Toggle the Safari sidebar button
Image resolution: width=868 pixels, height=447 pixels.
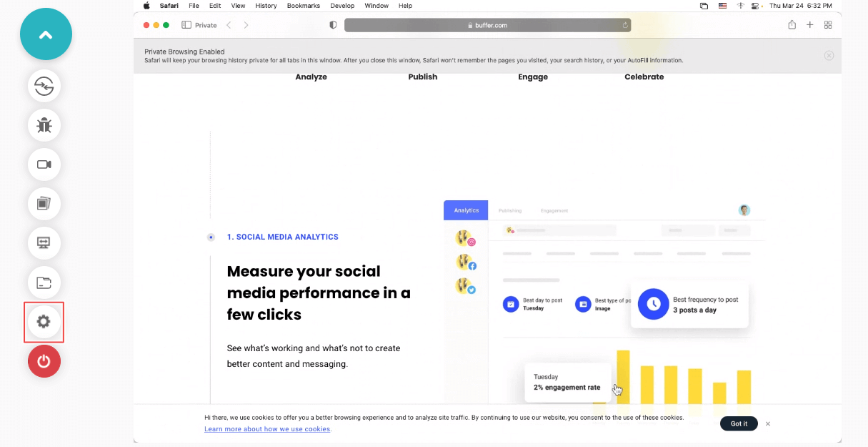coord(186,25)
